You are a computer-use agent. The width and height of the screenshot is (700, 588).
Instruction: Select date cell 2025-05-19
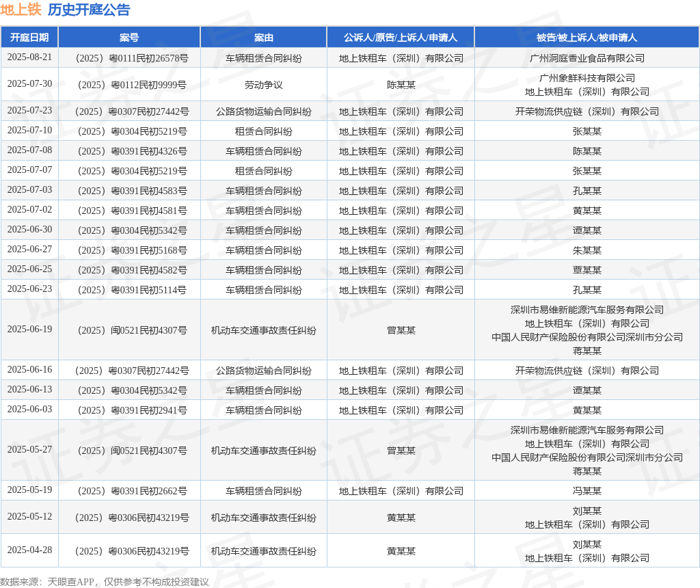coord(29,490)
